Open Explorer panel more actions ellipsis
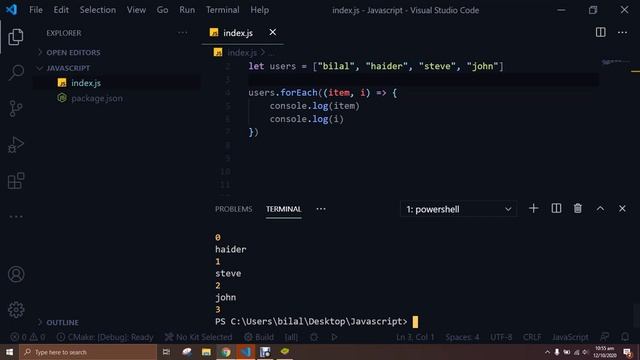The height and width of the screenshot is (360, 640). pyautogui.click(x=182, y=33)
